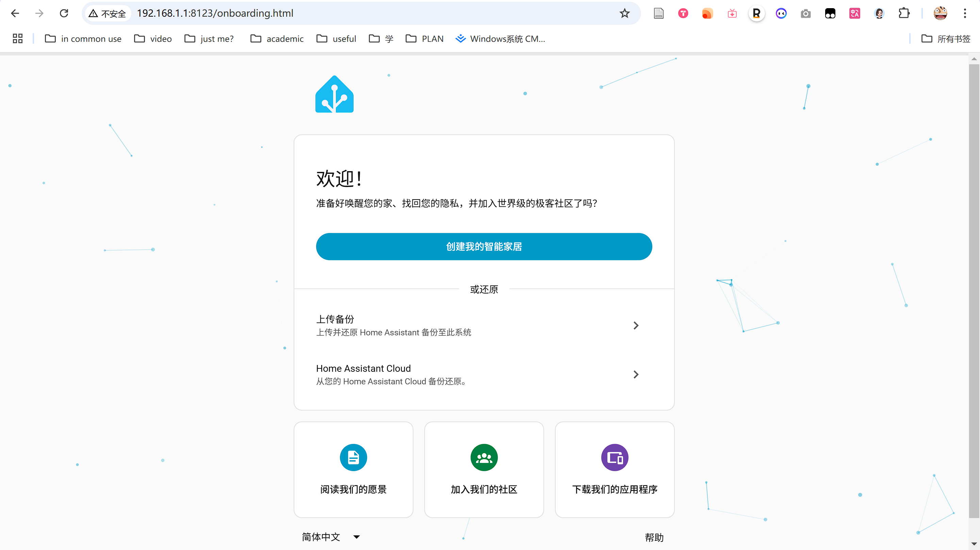Viewport: 980px width, 550px height.
Task: Open the 'video' bookmark folder
Action: 153,39
